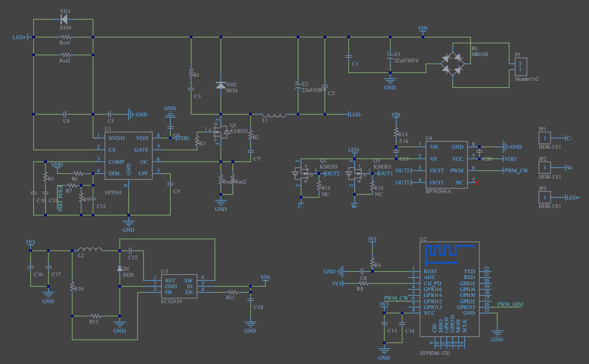Screen dimensions: 589x364
Task: Select the R15 resistor symbol
Action: (x=372, y=186)
